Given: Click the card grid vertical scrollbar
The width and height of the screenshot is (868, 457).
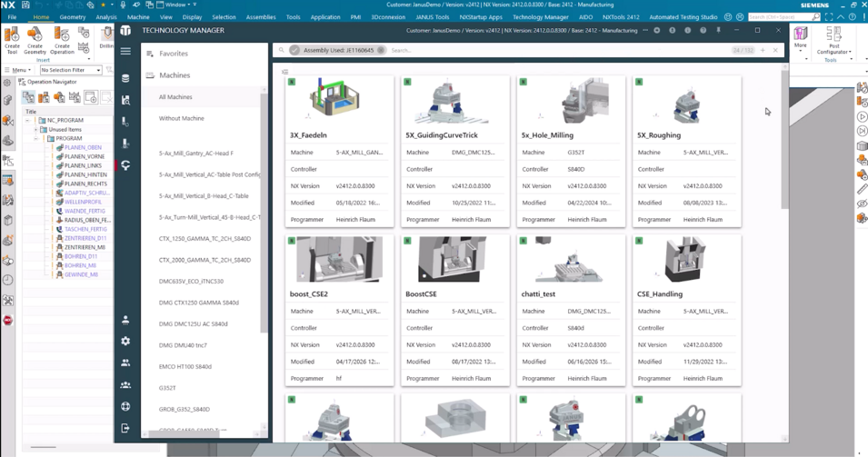Looking at the screenshot, I should coord(784,138).
